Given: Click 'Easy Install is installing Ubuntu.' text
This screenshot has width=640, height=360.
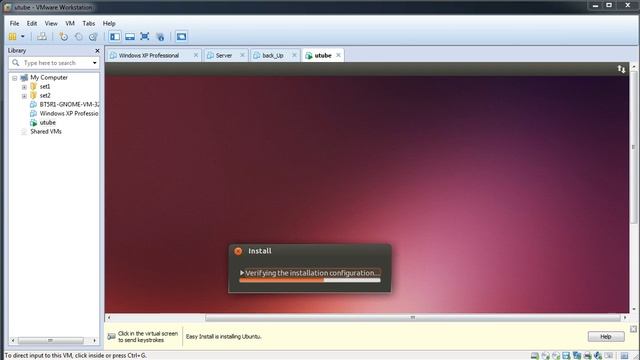Looking at the screenshot, I should (223, 337).
